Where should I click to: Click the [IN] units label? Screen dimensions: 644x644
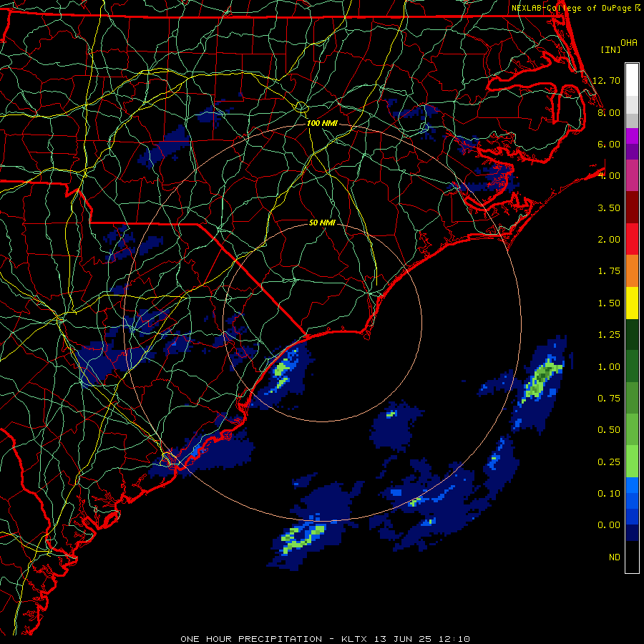tap(610, 49)
